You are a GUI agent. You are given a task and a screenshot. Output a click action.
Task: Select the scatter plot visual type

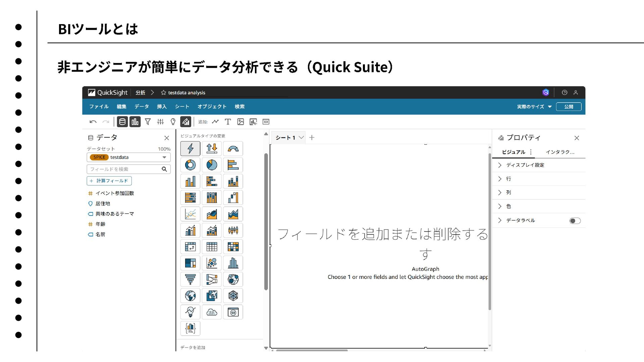point(212,263)
